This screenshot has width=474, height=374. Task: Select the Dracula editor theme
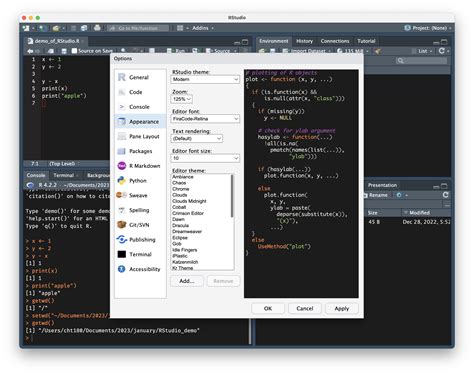pos(200,225)
